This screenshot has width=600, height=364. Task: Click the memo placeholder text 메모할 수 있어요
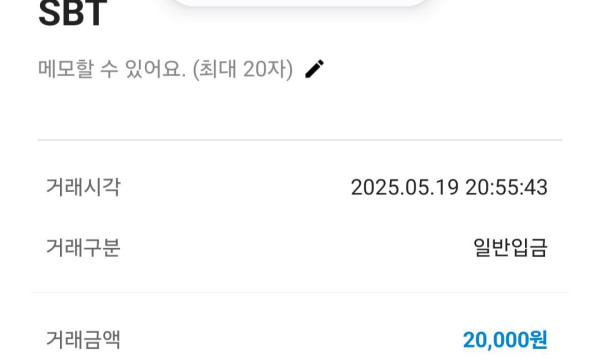[x=112, y=69]
